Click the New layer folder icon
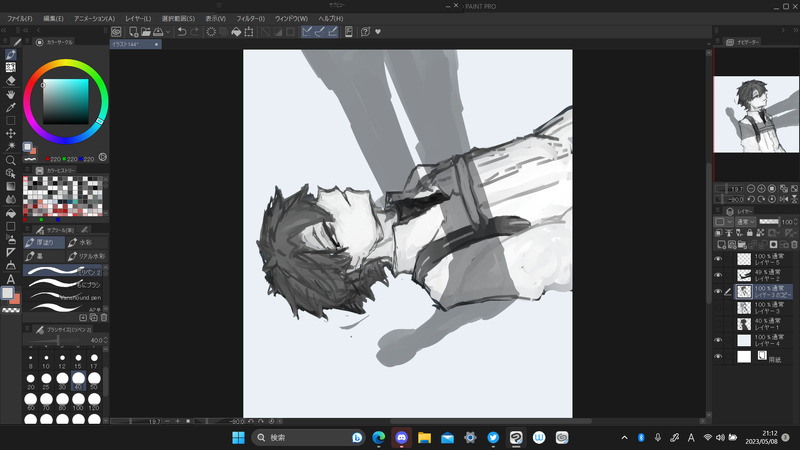800x450 pixels. pos(742,245)
